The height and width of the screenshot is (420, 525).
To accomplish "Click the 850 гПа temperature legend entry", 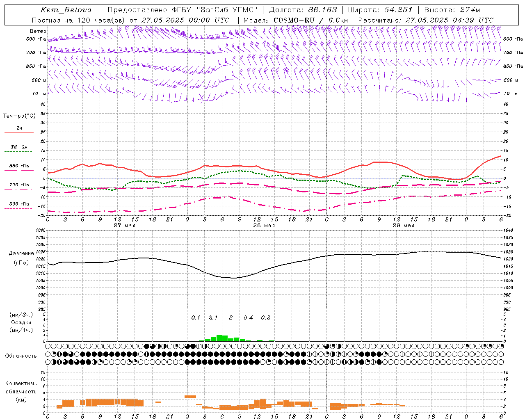I will click(x=19, y=166).
